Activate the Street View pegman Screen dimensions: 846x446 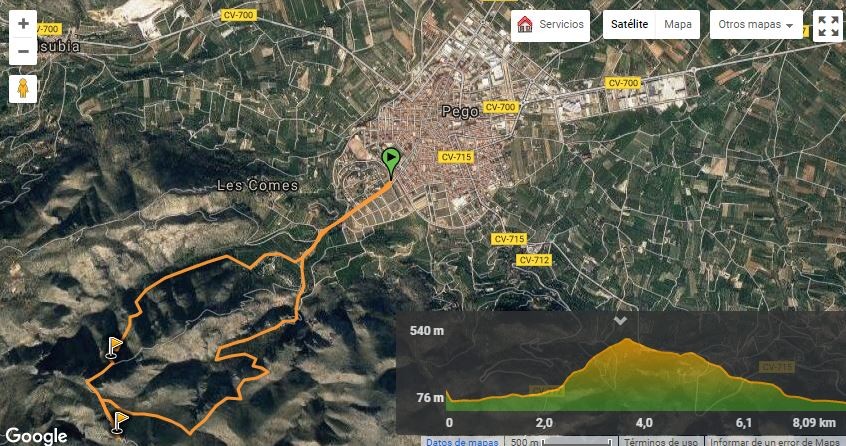tap(23, 88)
